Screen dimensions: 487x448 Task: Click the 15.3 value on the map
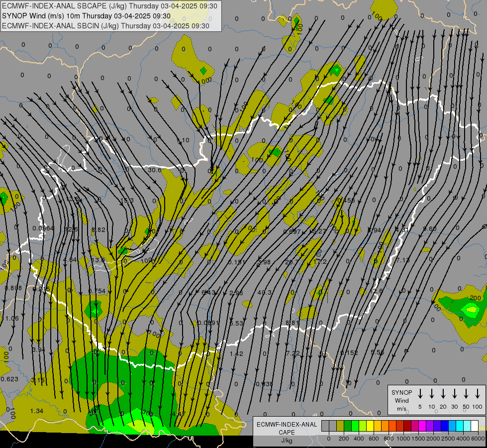coord(127,201)
